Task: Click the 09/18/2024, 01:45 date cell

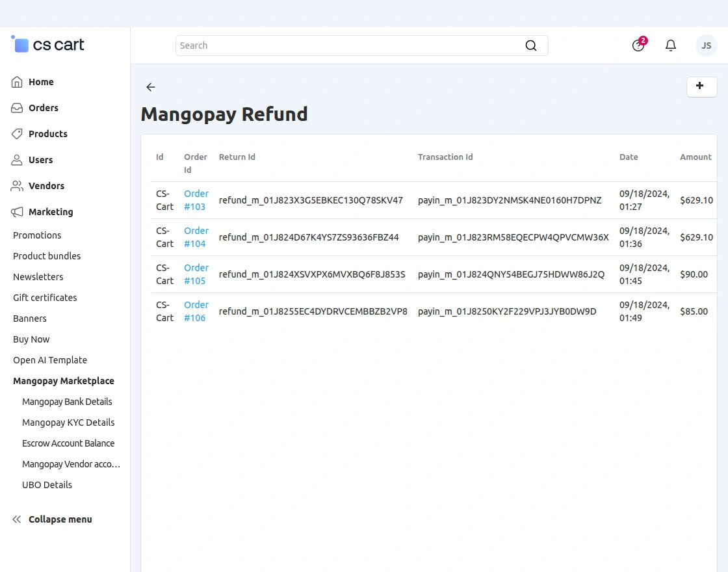Action: pyautogui.click(x=644, y=274)
